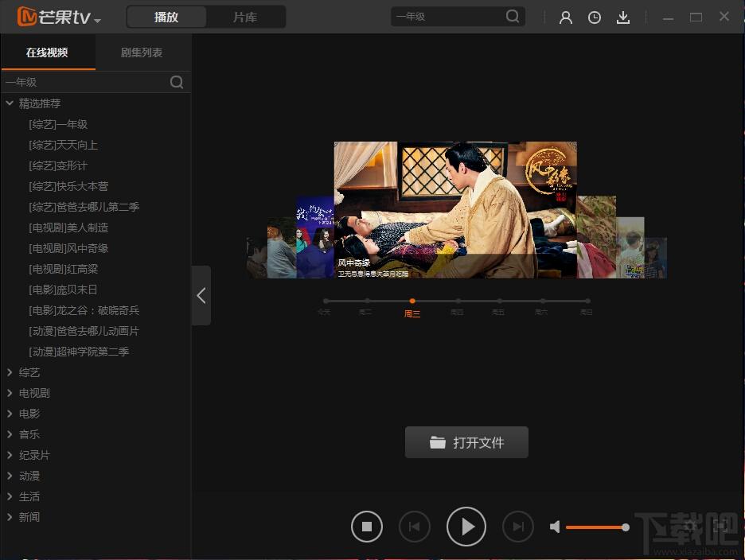Switch to the 片库 tab
745x560 pixels.
[x=245, y=17]
